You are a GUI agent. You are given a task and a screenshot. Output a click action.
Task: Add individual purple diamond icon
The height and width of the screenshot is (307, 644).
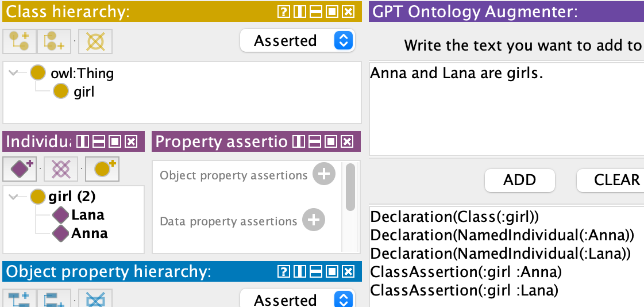point(20,169)
